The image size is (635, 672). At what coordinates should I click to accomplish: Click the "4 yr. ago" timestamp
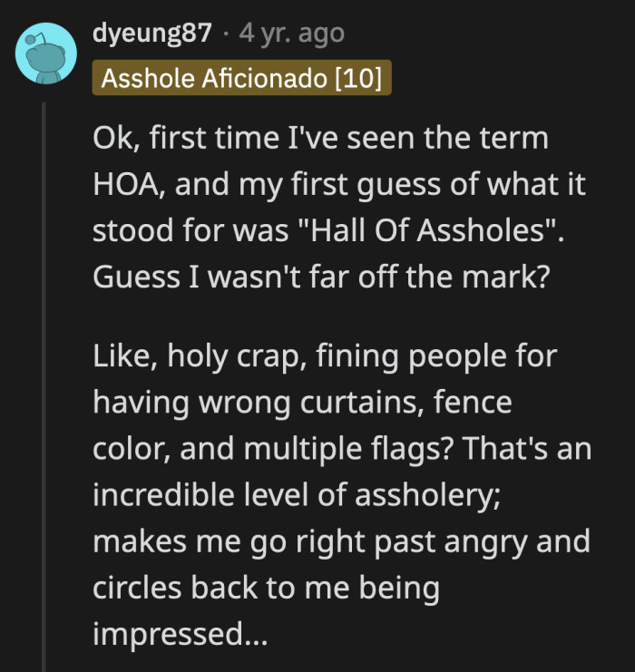[291, 35]
